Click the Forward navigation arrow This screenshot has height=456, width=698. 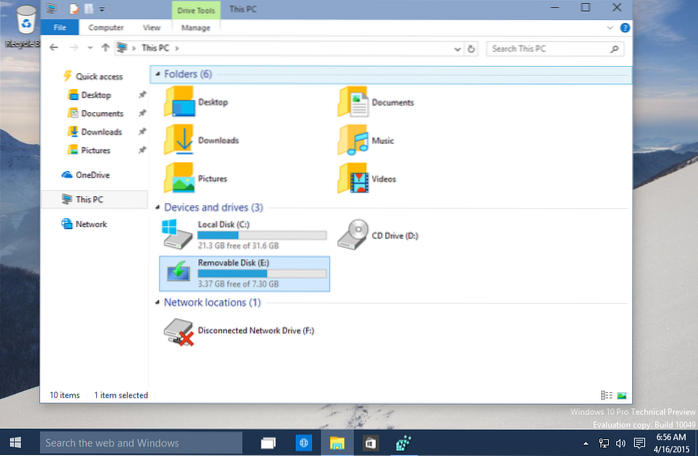pos(74,48)
